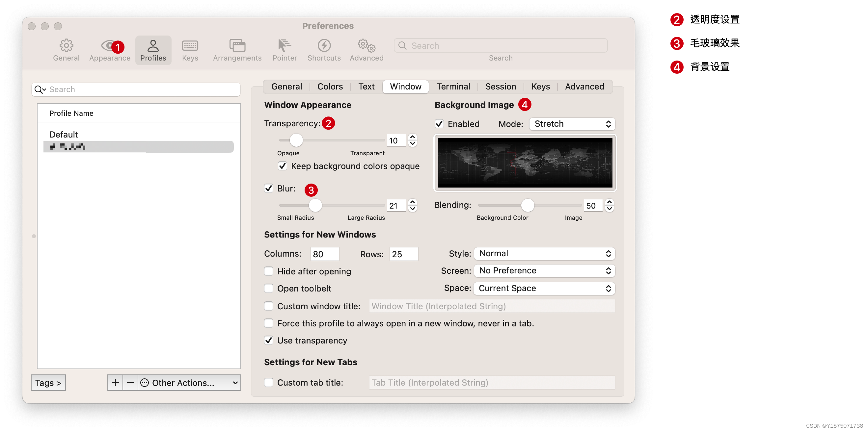Click the Keys preferences icon
The height and width of the screenshot is (431, 868).
tap(190, 45)
